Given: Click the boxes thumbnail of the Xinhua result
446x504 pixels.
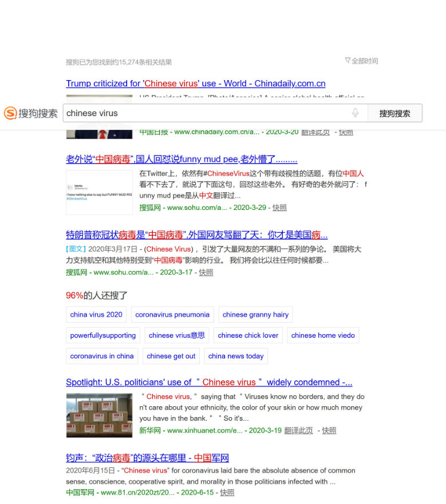Looking at the screenshot, I should (100, 415).
